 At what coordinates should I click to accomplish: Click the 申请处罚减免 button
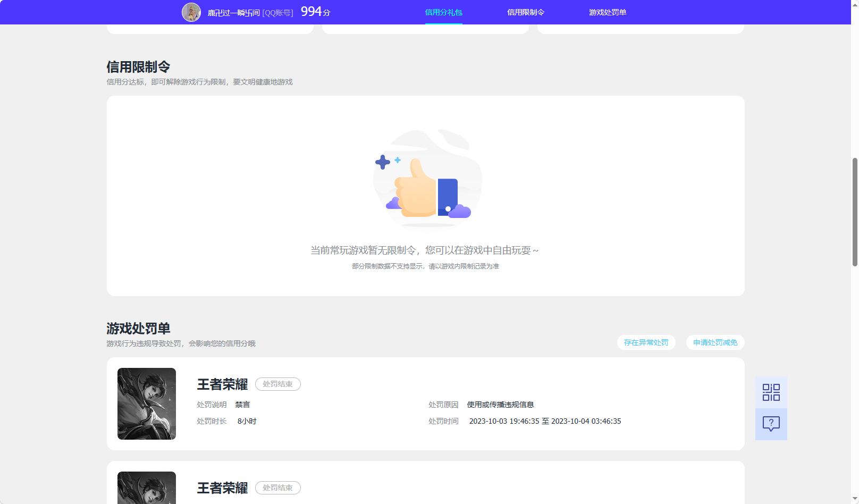(x=715, y=342)
